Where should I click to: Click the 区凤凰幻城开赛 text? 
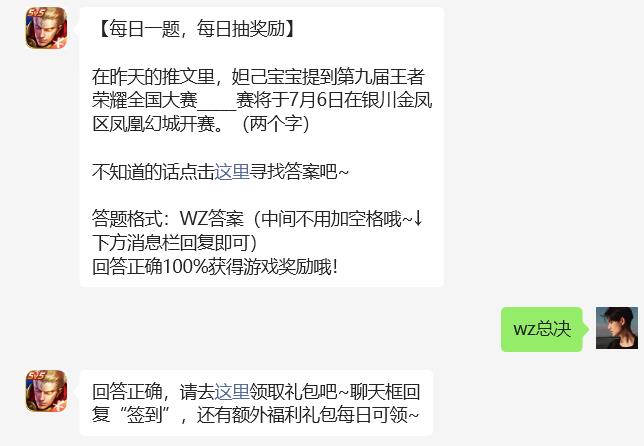point(153,124)
